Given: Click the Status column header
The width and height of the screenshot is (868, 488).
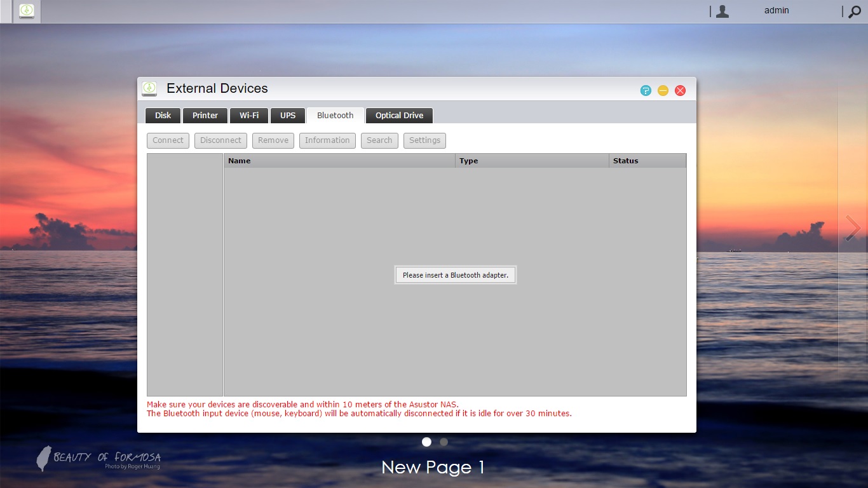Looking at the screenshot, I should (647, 161).
